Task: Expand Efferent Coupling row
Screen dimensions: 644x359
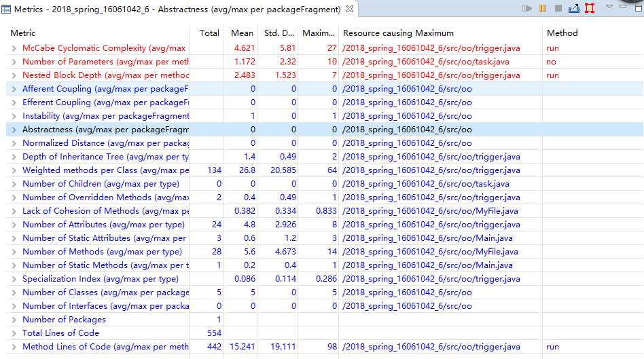Action: tap(14, 102)
